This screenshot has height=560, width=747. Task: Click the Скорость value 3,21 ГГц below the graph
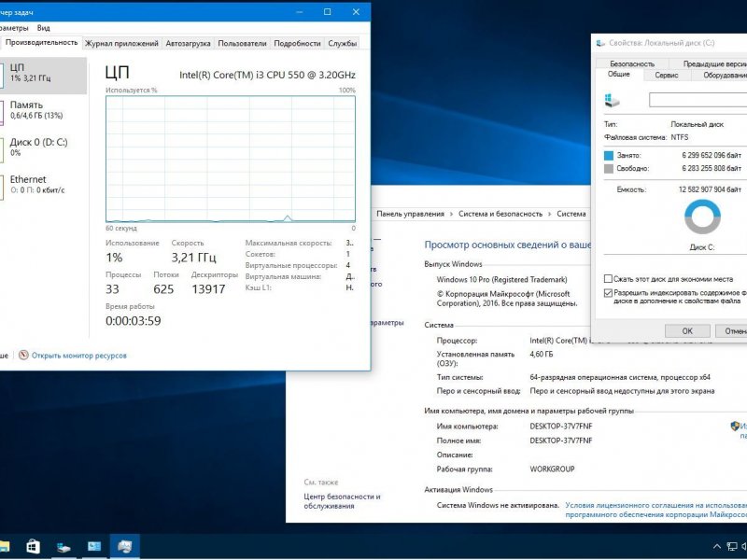pyautogui.click(x=194, y=258)
